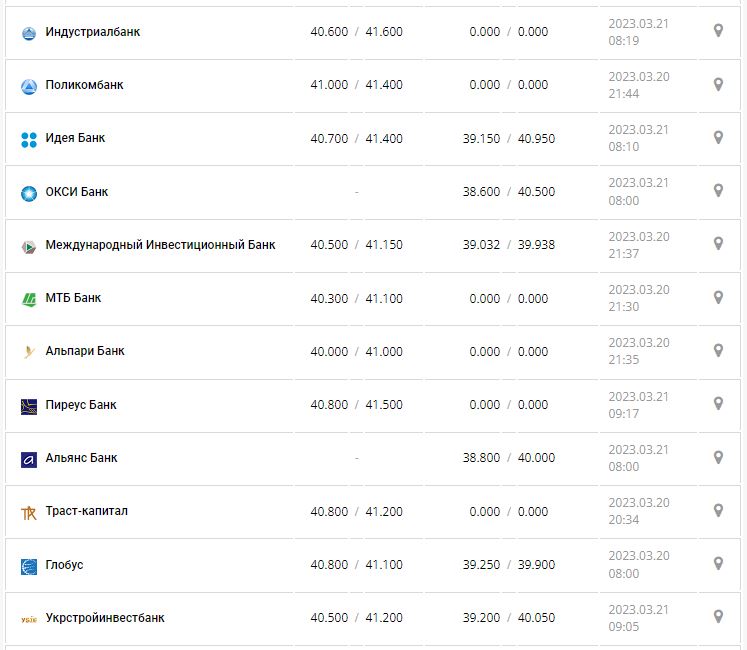Go to Пиреус Банк details

point(81,405)
